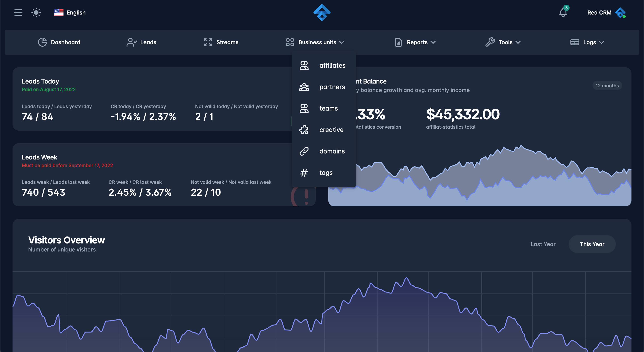The width and height of the screenshot is (644, 352).
Task: Select the affiliates icon in Business units menu
Action: coord(304,65)
